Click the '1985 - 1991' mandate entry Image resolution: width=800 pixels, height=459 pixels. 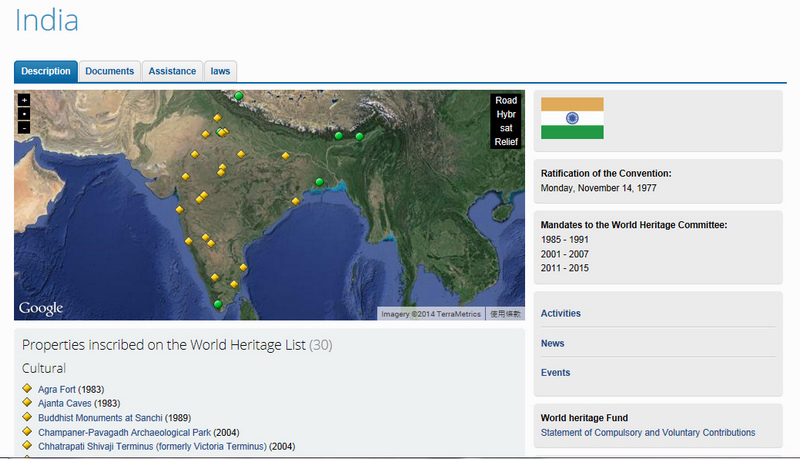coord(565,239)
